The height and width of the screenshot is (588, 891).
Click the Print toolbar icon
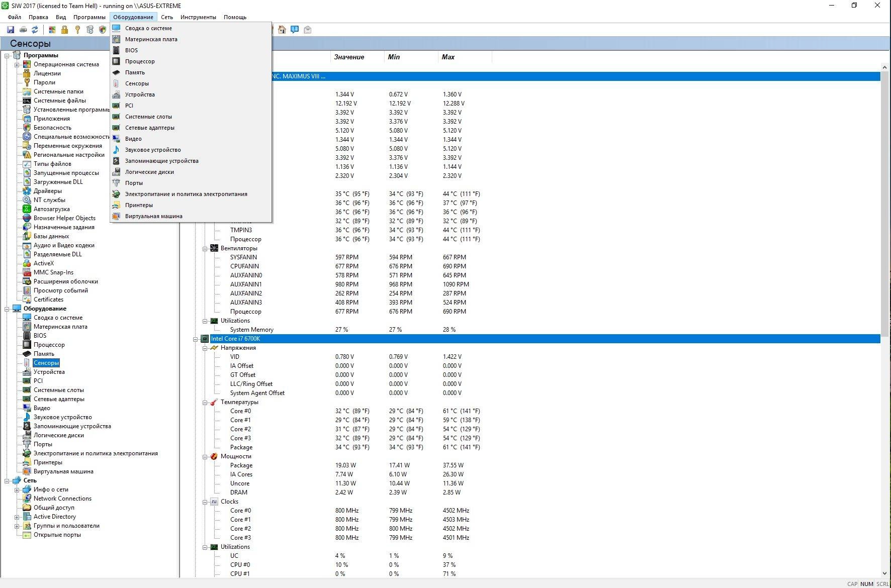(23, 30)
